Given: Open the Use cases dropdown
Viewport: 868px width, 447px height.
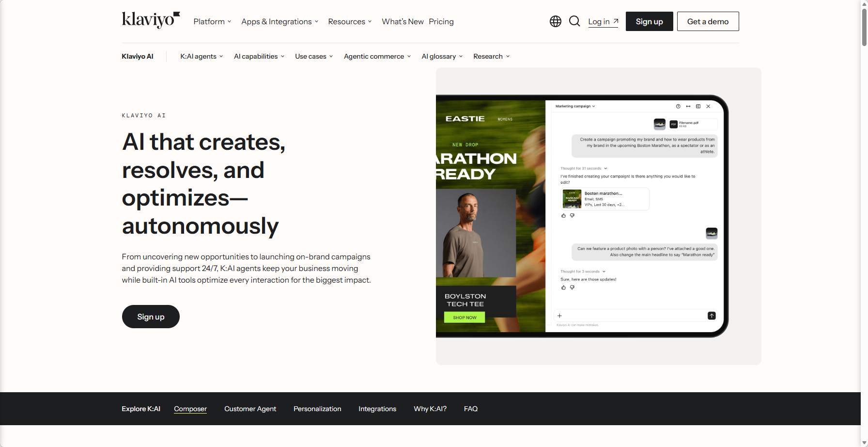Looking at the screenshot, I should pos(314,56).
